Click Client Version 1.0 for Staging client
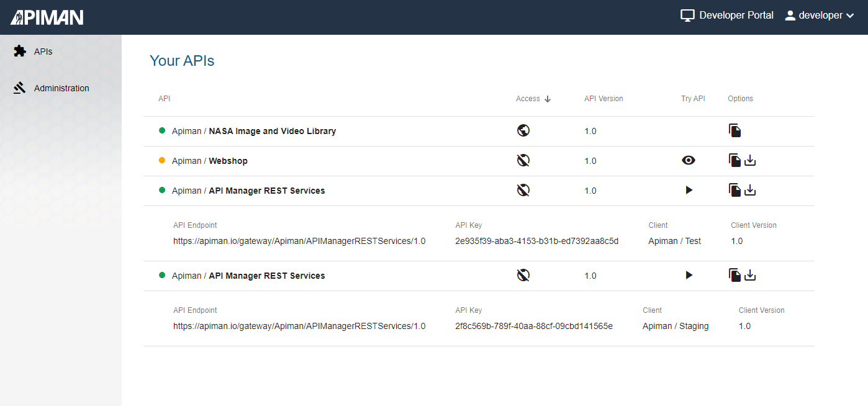The width and height of the screenshot is (868, 406). click(744, 326)
